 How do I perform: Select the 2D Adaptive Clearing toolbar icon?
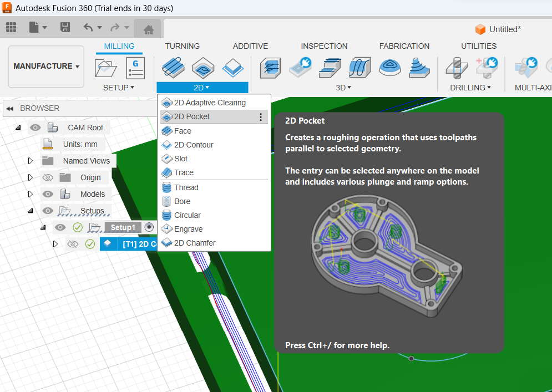173,68
